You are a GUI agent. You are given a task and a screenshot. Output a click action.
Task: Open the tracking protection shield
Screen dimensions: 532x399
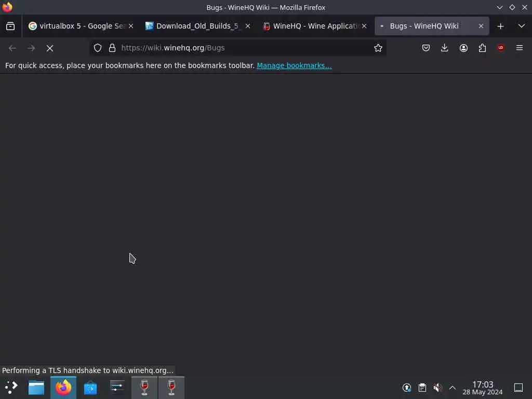point(98,48)
